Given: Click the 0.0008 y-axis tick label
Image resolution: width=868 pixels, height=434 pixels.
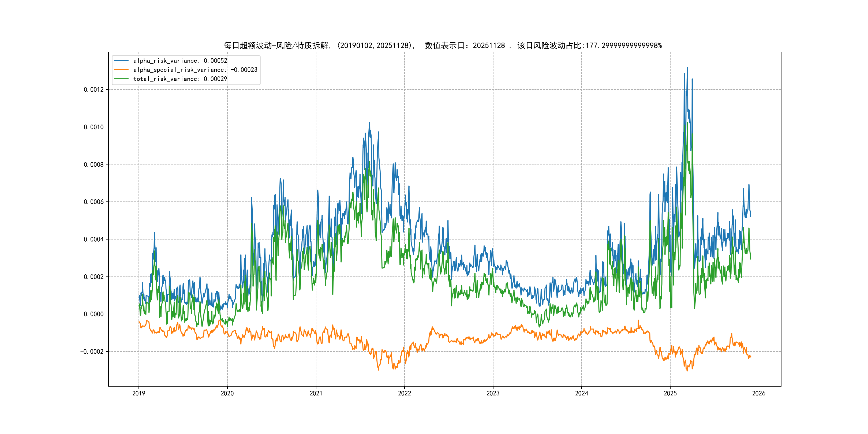Looking at the screenshot, I should click(94, 164).
